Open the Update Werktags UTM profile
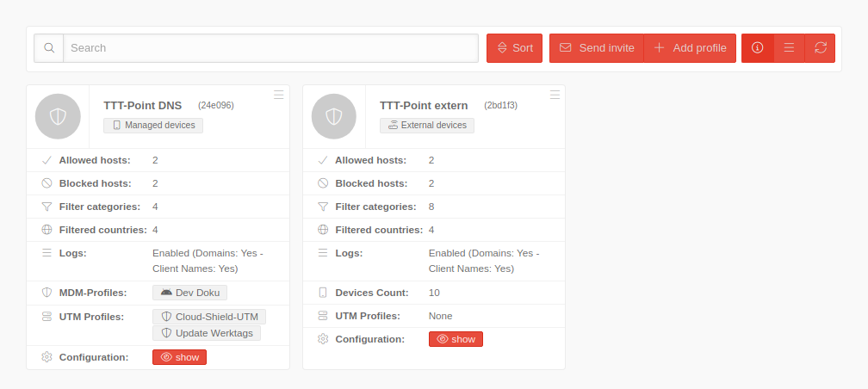The width and height of the screenshot is (868, 389). click(207, 333)
